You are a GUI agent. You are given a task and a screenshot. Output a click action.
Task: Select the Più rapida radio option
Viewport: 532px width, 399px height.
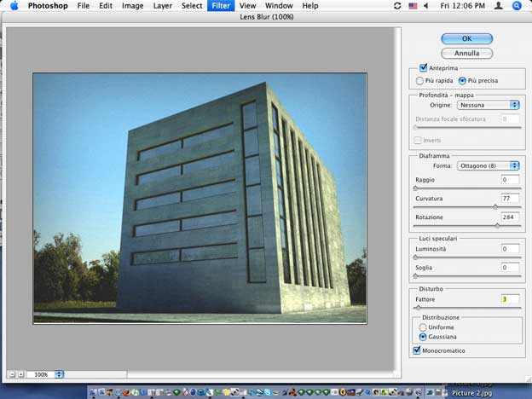click(x=419, y=80)
